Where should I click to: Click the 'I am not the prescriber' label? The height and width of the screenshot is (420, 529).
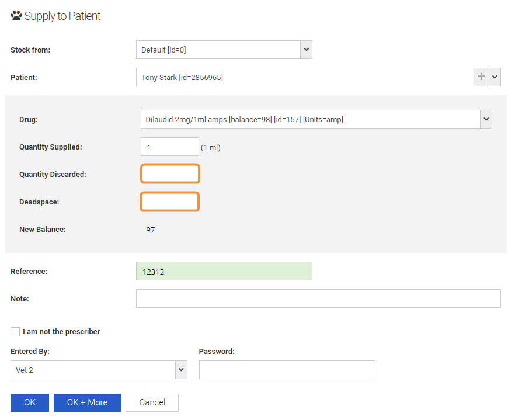[61, 332]
